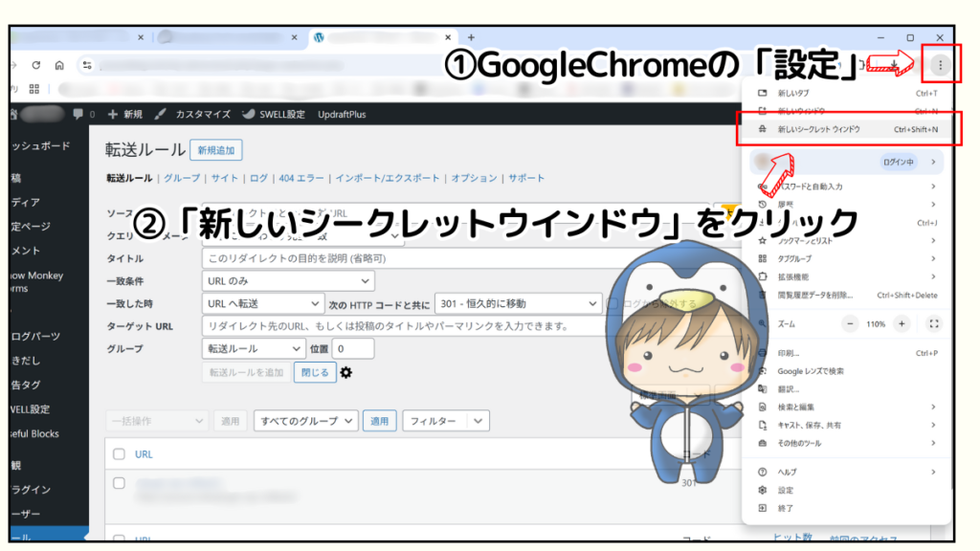Viewport: 980px width, 551px height.
Task: Click the gear icon next to 閉じる
Action: pyautogui.click(x=345, y=372)
